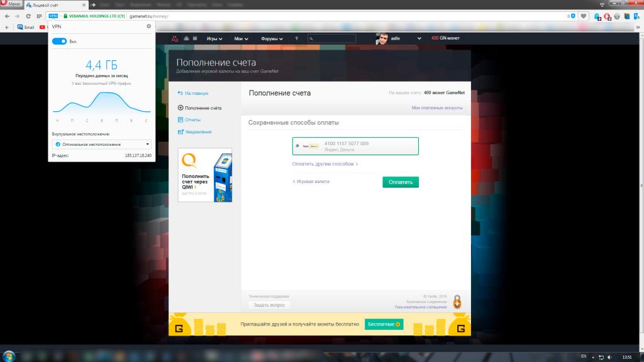Image resolution: width=644 pixels, height=362 pixels.
Task: Open the Opera tab menu icon in title bar
Action: click(x=602, y=4)
